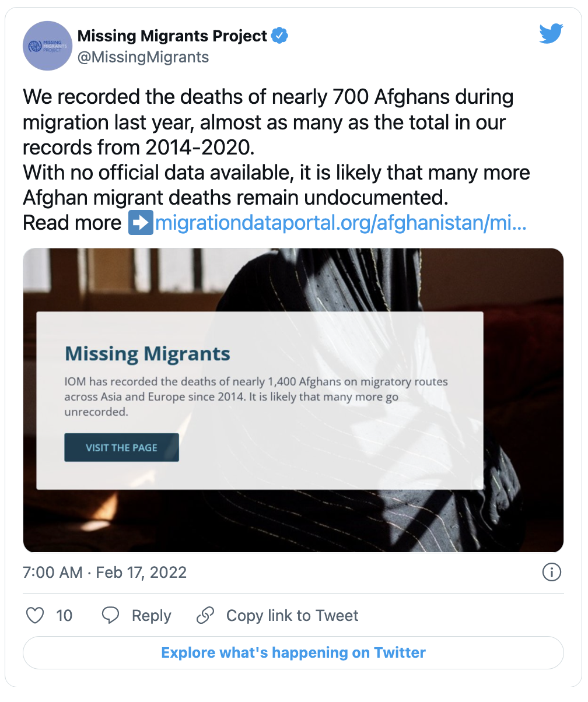This screenshot has width=588, height=702.
Task: Select Copy link to Tweet text
Action: click(x=292, y=616)
